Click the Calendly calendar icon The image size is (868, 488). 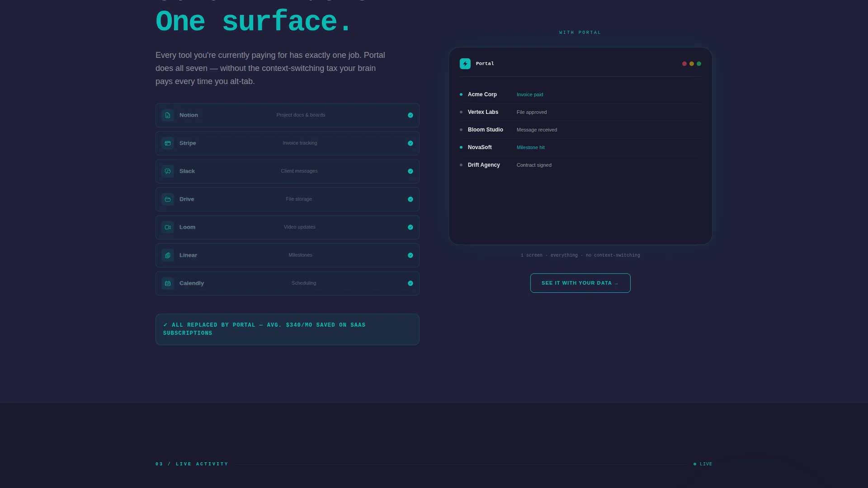pos(168,283)
